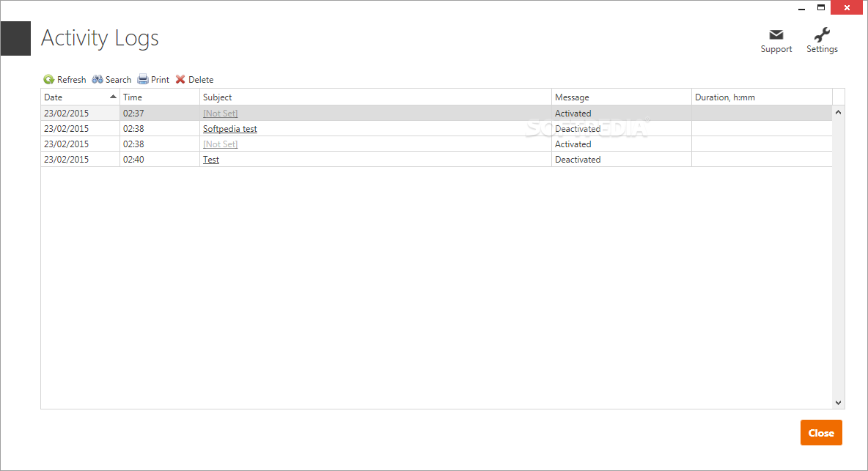This screenshot has width=868, height=471.
Task: Click the orange Close button
Action: coord(821,433)
